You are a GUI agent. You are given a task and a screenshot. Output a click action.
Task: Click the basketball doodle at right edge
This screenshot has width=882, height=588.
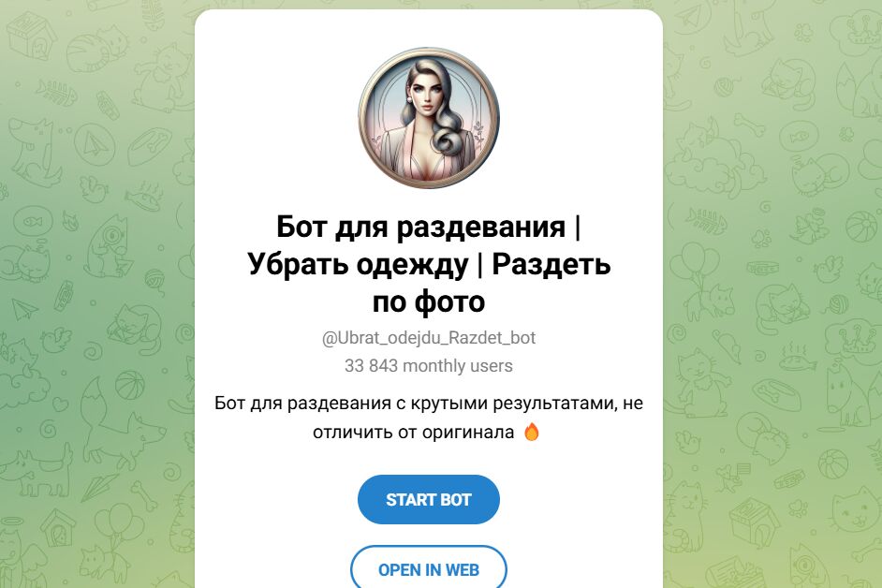point(860,225)
